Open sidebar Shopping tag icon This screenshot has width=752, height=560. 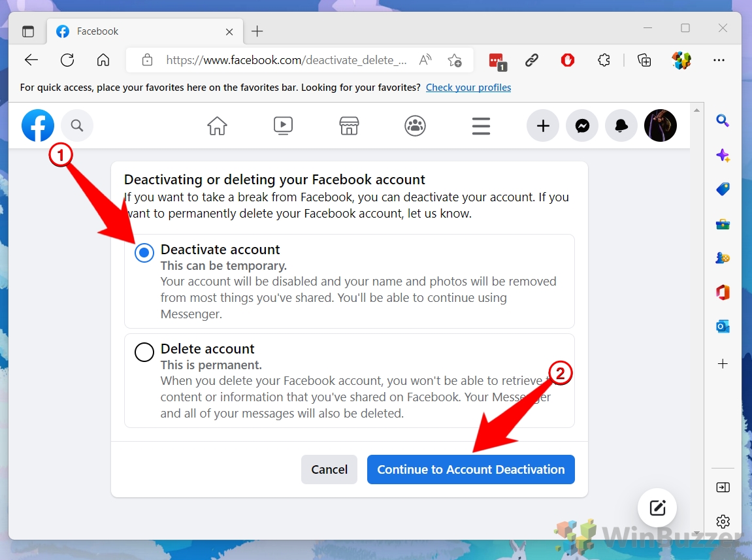tap(723, 189)
